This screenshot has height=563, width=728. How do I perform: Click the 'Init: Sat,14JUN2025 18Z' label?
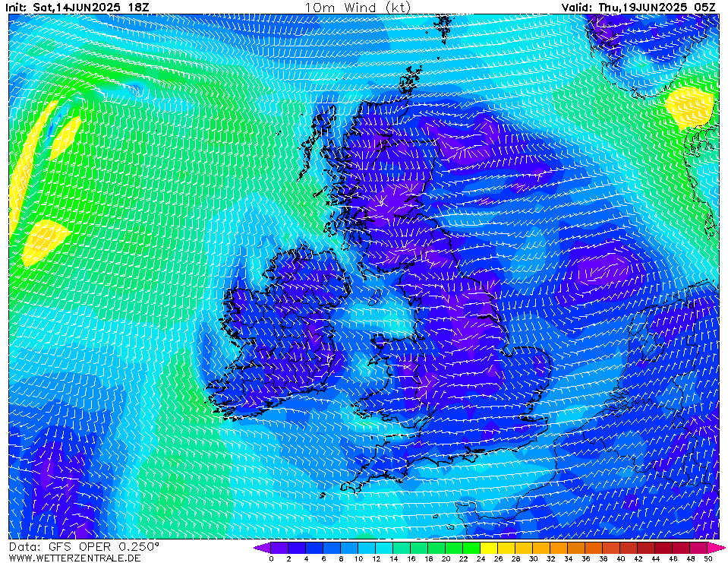(x=77, y=8)
